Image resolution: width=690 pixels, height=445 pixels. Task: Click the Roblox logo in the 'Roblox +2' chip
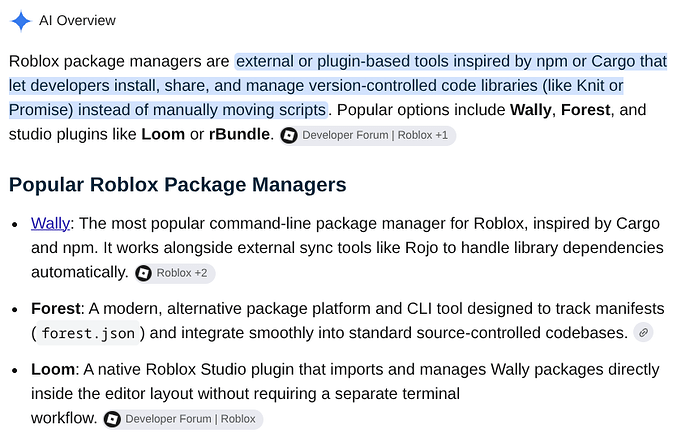pyautogui.click(x=143, y=273)
